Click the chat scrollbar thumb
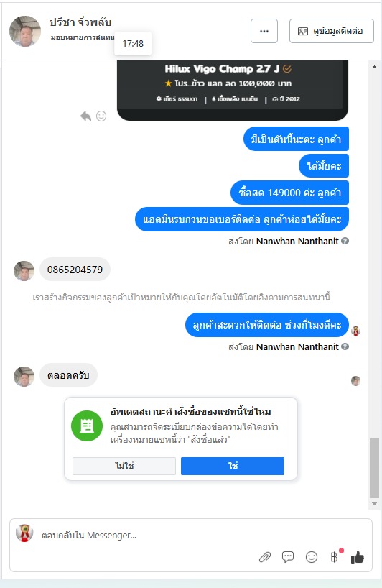 pyautogui.click(x=375, y=468)
